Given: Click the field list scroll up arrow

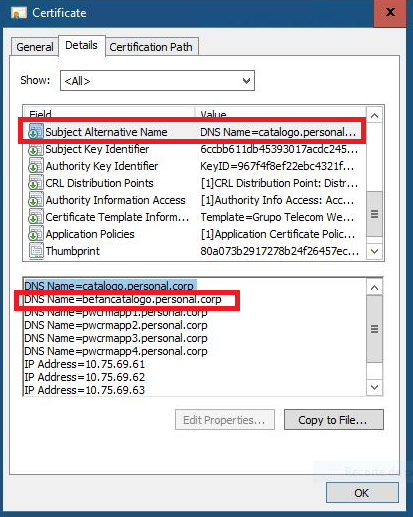Looking at the screenshot, I should pos(374,115).
